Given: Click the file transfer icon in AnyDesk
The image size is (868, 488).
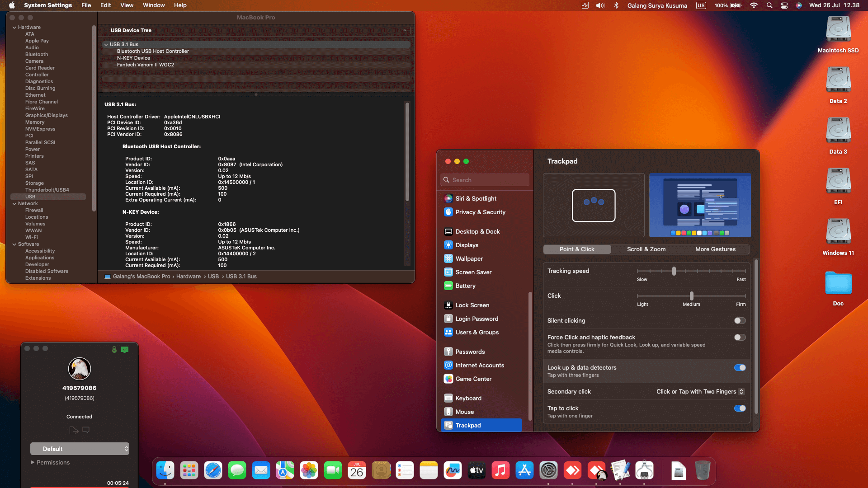Looking at the screenshot, I should tap(73, 430).
